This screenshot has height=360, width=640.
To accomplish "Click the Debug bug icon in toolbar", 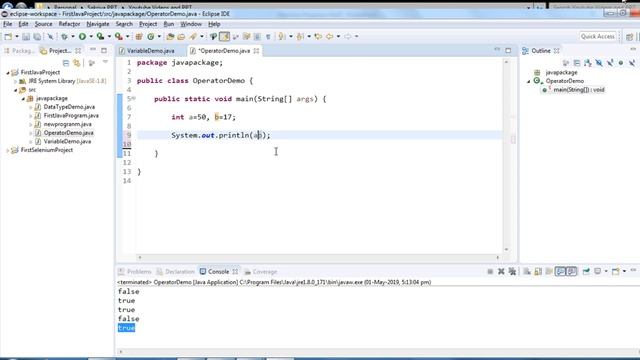I will click(x=64, y=37).
